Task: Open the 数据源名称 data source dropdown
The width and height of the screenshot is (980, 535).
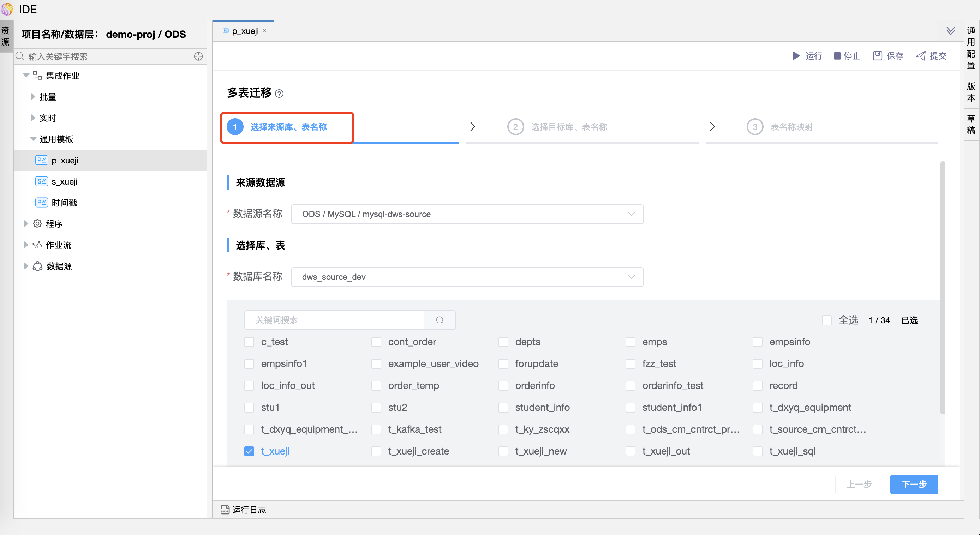Action: click(x=467, y=214)
